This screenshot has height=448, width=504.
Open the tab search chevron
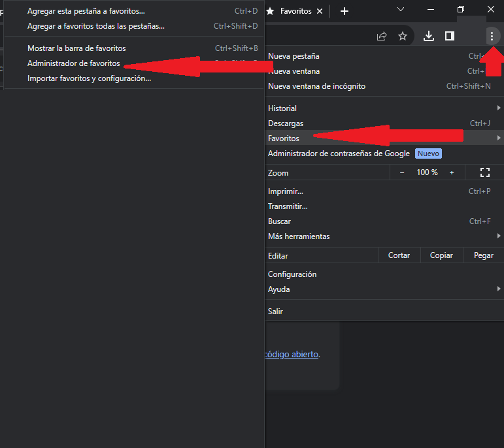(x=401, y=9)
